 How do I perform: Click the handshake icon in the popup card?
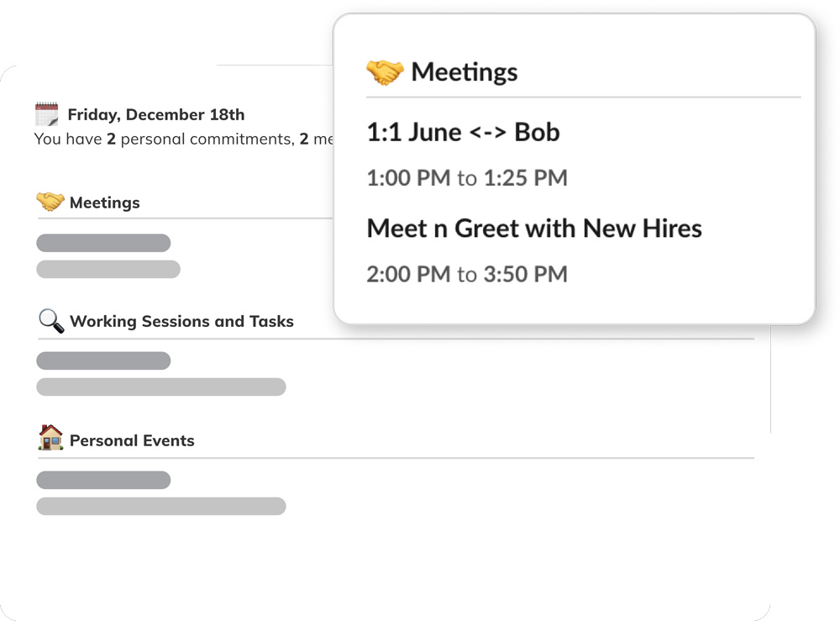pyautogui.click(x=385, y=72)
